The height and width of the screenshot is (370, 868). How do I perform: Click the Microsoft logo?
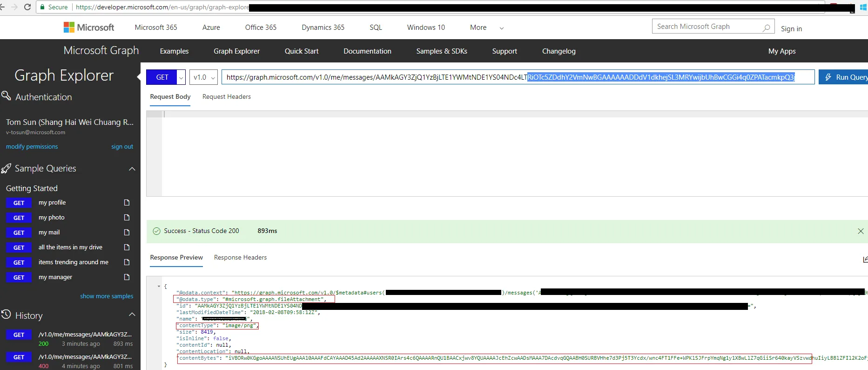88,27
